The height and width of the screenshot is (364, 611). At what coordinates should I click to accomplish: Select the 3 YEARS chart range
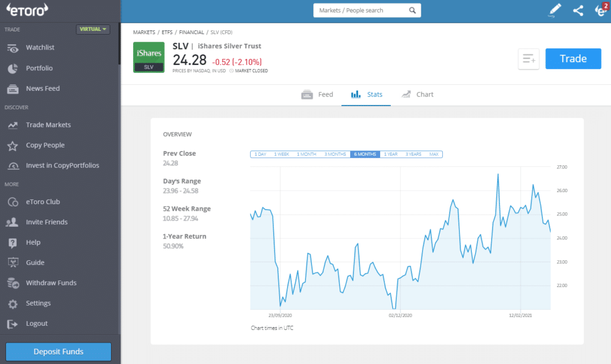click(413, 155)
